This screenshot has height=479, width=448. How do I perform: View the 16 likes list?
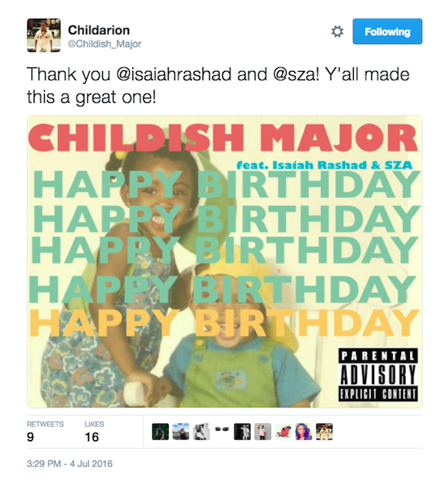[x=94, y=432]
